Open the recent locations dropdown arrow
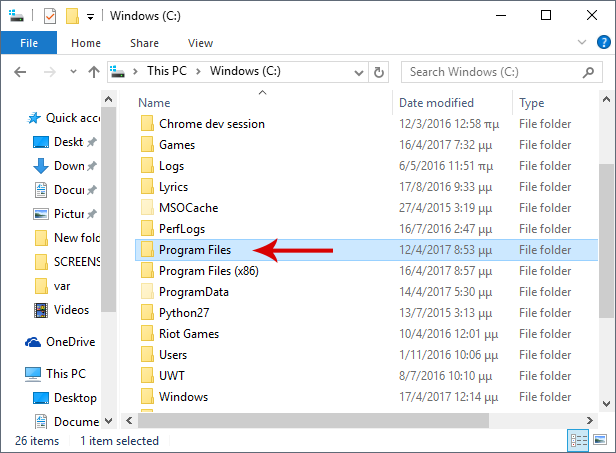The height and width of the screenshot is (453, 616). point(73,72)
